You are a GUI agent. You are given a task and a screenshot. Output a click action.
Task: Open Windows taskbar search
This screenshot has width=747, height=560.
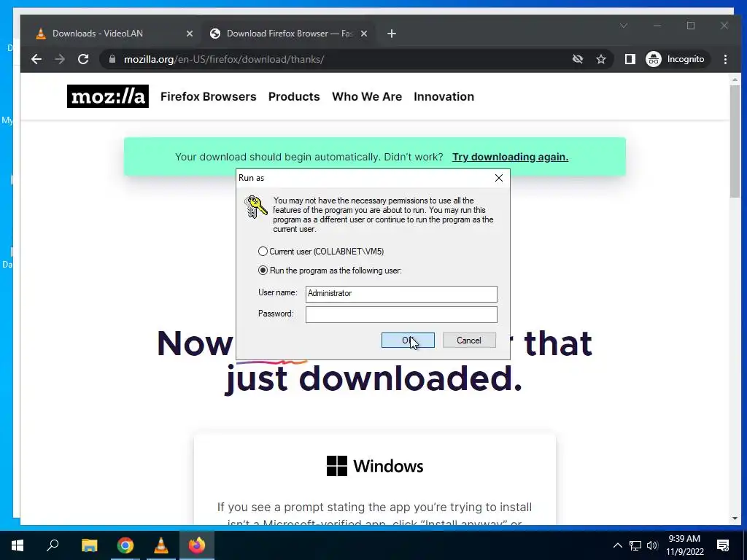pyautogui.click(x=53, y=545)
